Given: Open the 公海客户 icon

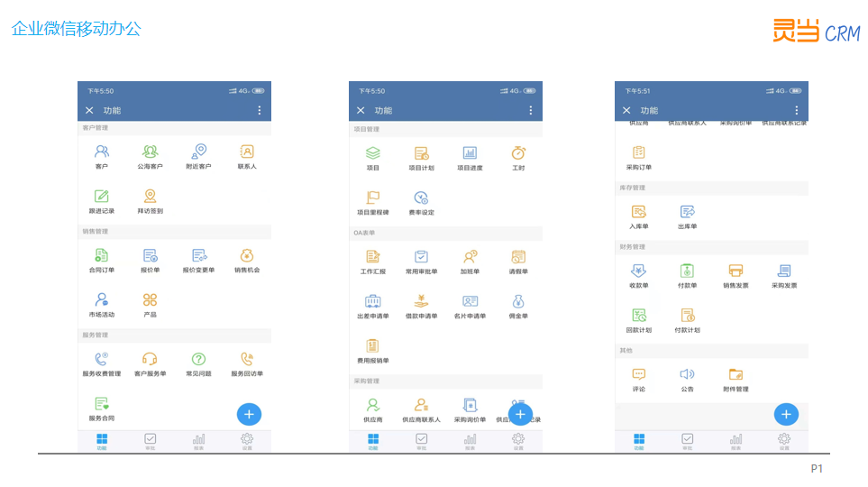Looking at the screenshot, I should coord(150,152).
